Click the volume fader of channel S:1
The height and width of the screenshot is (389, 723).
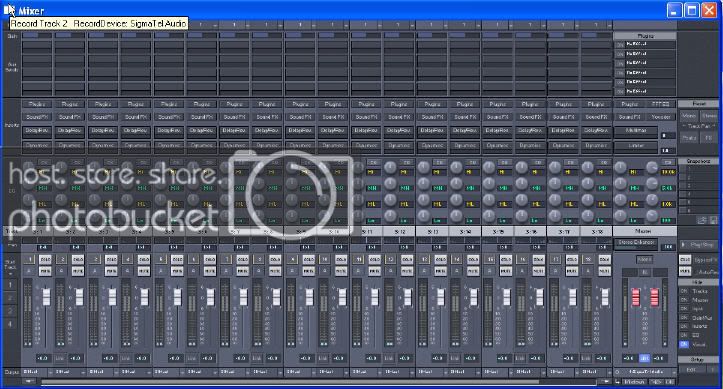(46, 297)
